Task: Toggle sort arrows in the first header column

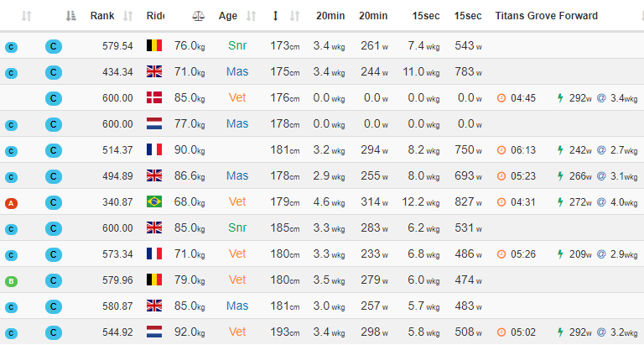Action: coord(27,16)
